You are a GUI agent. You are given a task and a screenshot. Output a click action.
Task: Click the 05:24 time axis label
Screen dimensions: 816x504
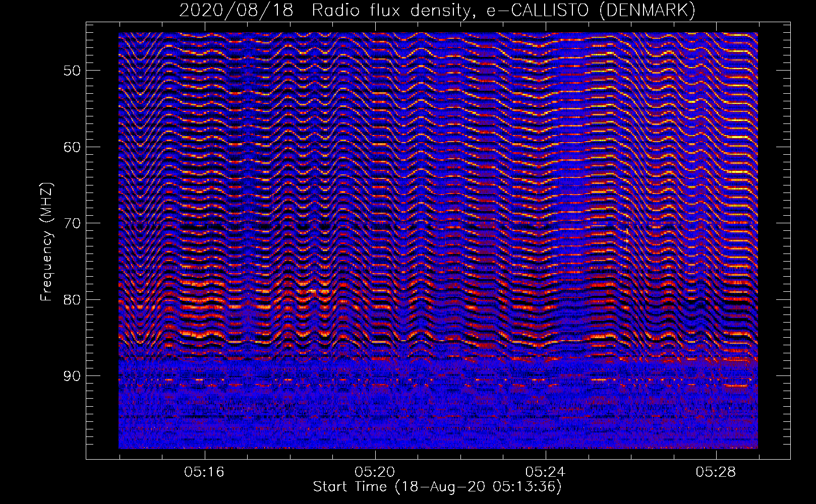pos(545,472)
